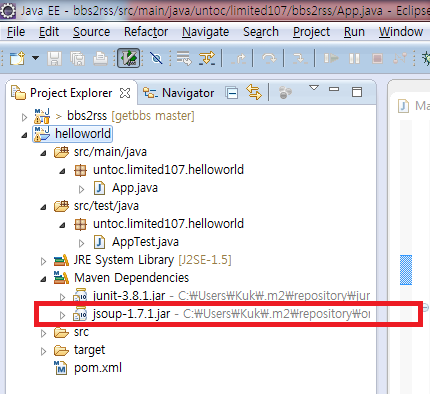Select the junit-3.8.1.jar entry

pyautogui.click(x=222, y=296)
